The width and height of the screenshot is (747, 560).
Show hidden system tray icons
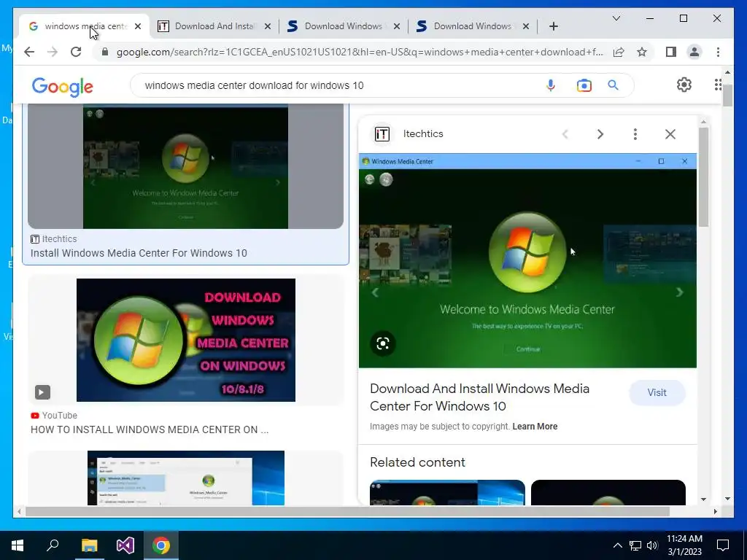[617, 545]
